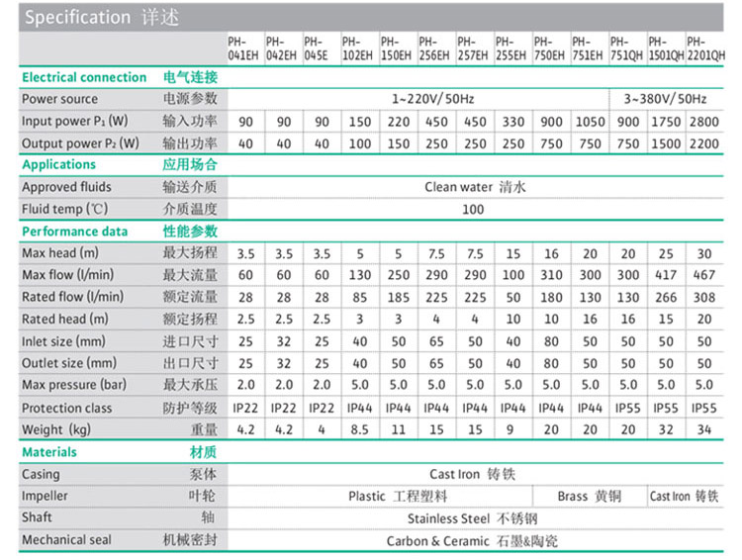This screenshot has width=742, height=560.
Task: Click the 'Max head (m)' row label
Action: point(60,253)
